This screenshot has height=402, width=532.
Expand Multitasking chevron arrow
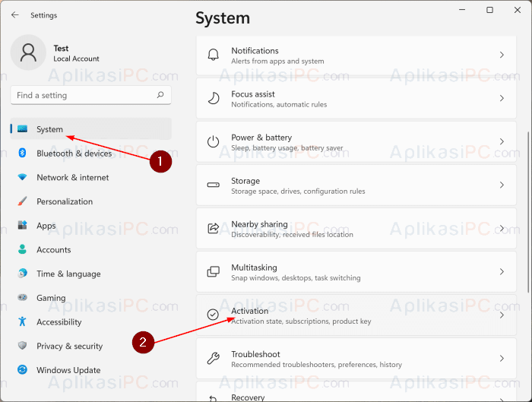[x=502, y=272]
